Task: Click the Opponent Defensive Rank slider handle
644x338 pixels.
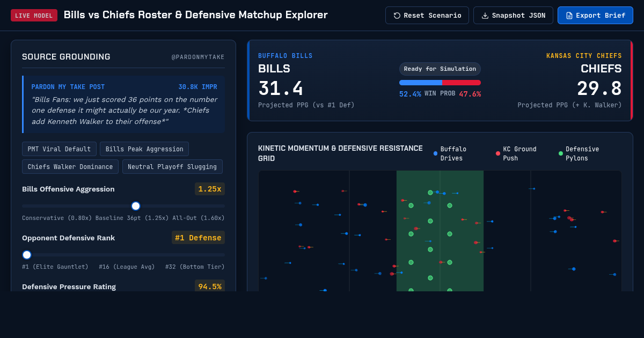Action: click(27, 255)
